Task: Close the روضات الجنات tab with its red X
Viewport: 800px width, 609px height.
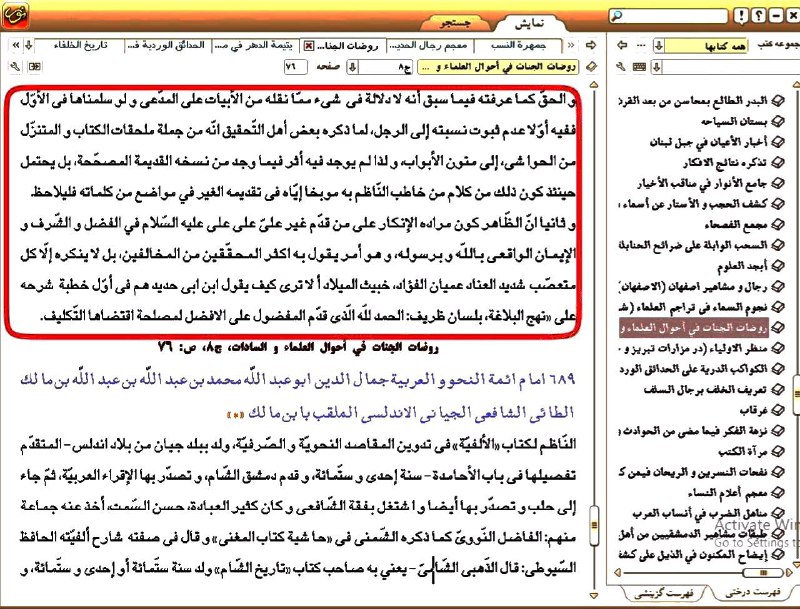Action: 309,46
